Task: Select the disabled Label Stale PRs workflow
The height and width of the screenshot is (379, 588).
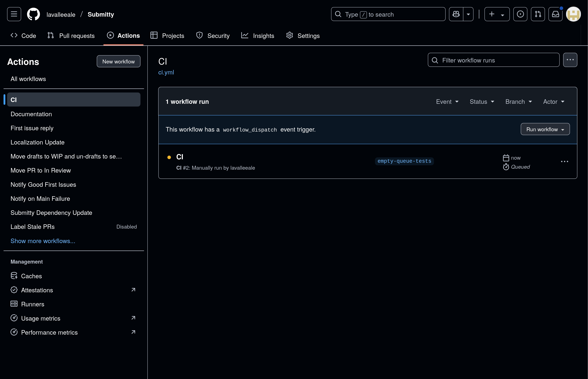Action: 74,227
